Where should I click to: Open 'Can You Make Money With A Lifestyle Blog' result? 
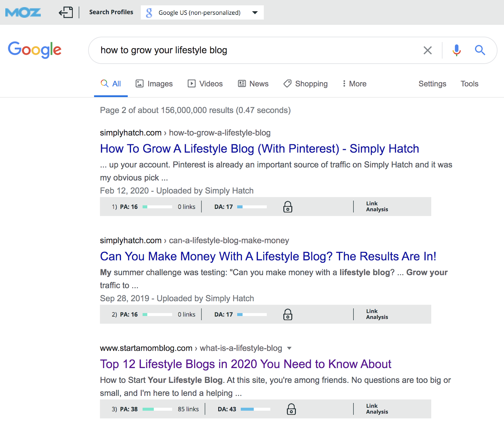click(268, 256)
